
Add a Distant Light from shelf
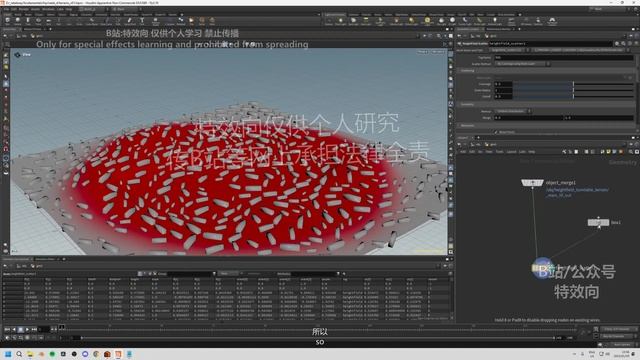(411, 20)
